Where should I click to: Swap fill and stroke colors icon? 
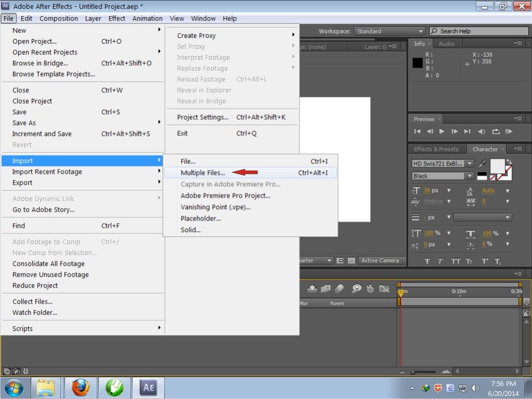[509, 161]
